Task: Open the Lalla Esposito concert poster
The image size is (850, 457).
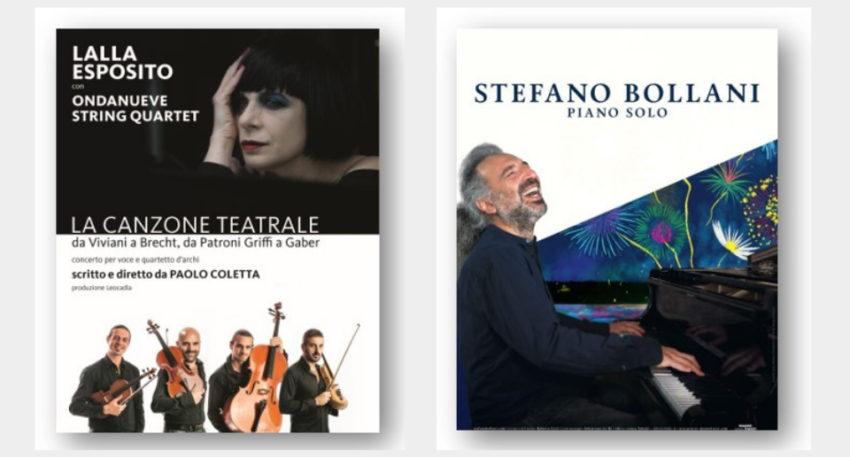Action: [217, 230]
